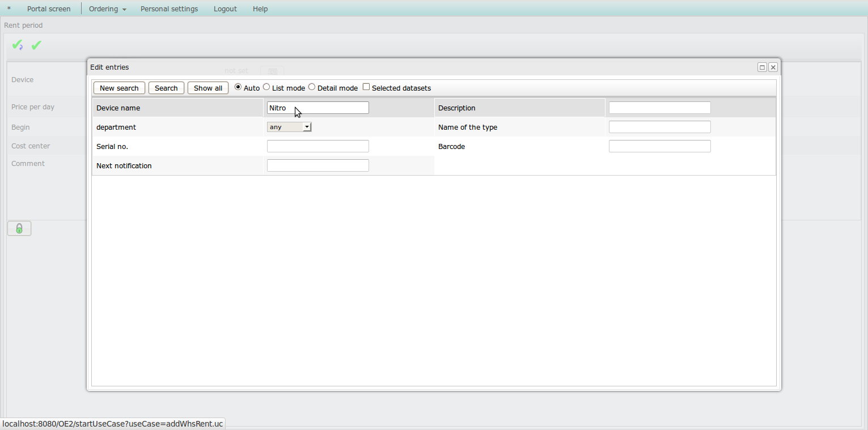Click the Device name field containing Nitro

point(317,108)
